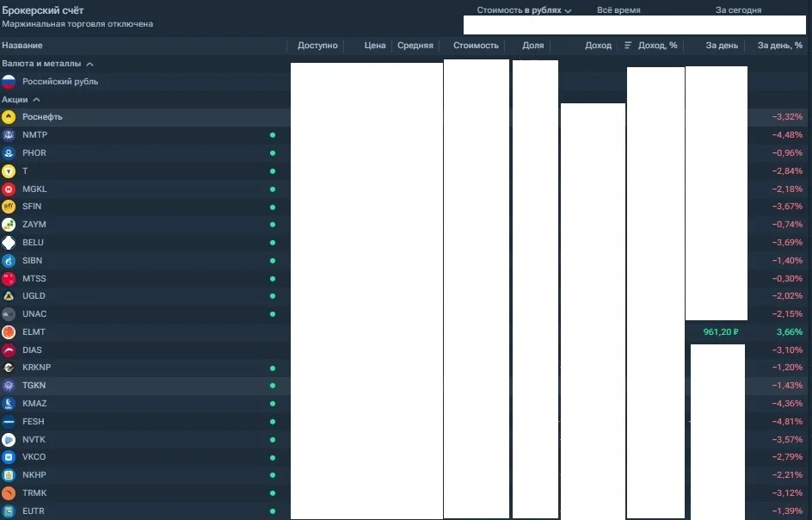The width and height of the screenshot is (812, 520).
Task: Click the 3,66% daily change for ELMT
Action: point(790,332)
